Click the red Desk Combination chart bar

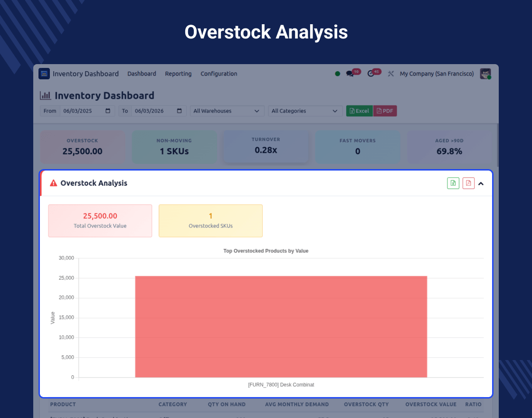(281, 327)
